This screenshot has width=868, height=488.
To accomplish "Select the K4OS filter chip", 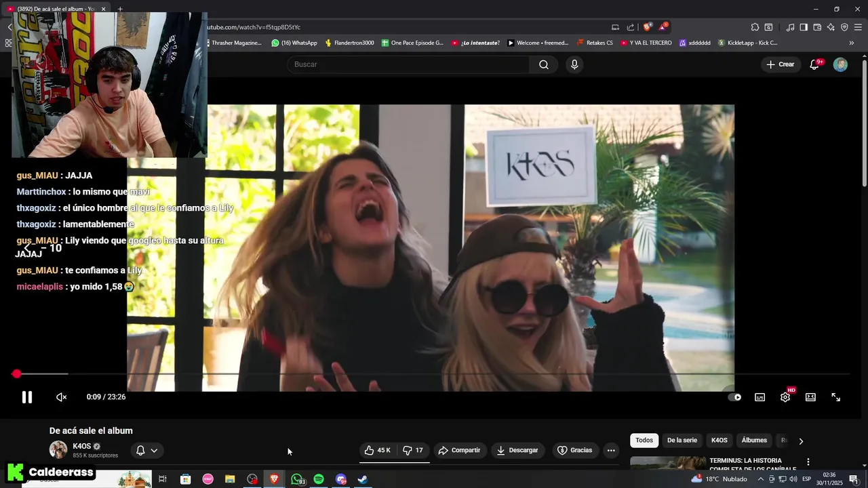I will click(719, 441).
